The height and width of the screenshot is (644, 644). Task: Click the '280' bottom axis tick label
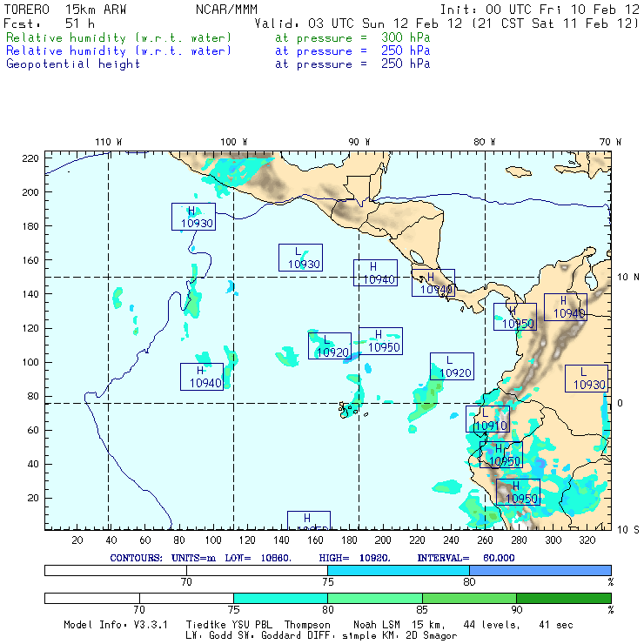click(519, 540)
